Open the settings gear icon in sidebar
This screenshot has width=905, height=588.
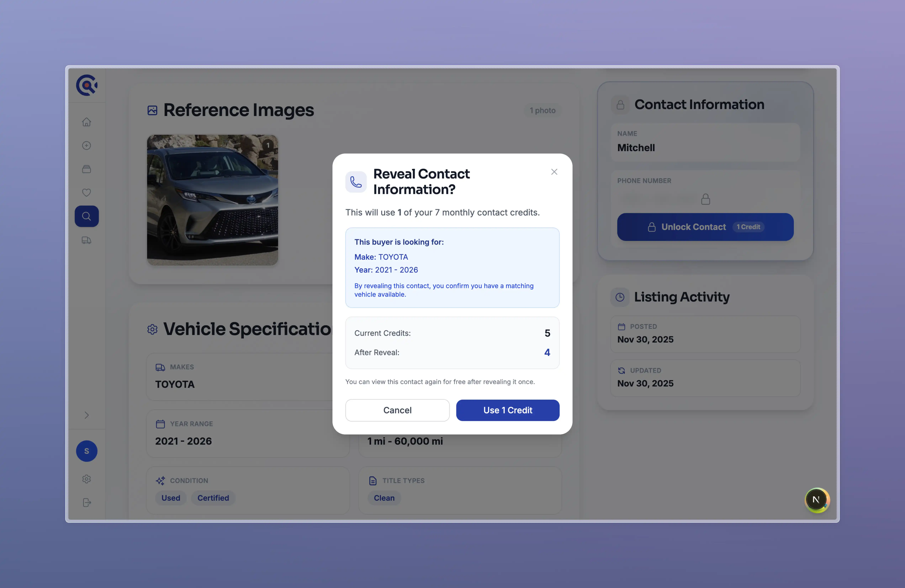(x=87, y=479)
